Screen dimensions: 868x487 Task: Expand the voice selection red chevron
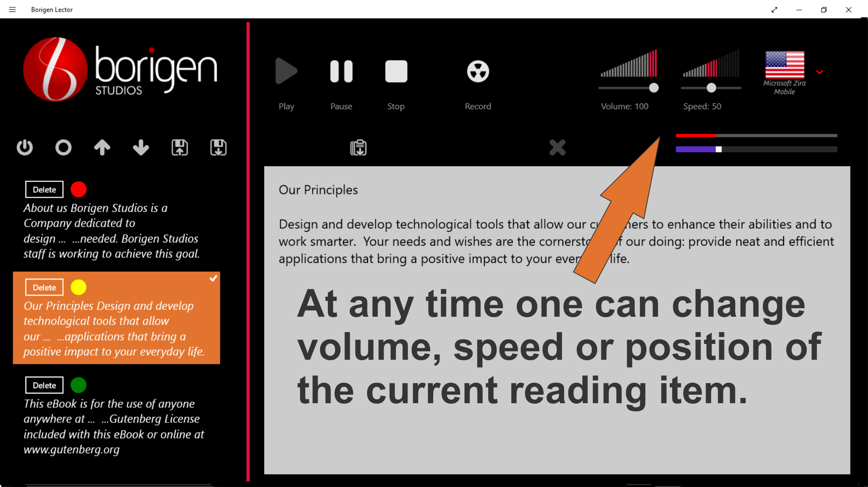coord(820,72)
